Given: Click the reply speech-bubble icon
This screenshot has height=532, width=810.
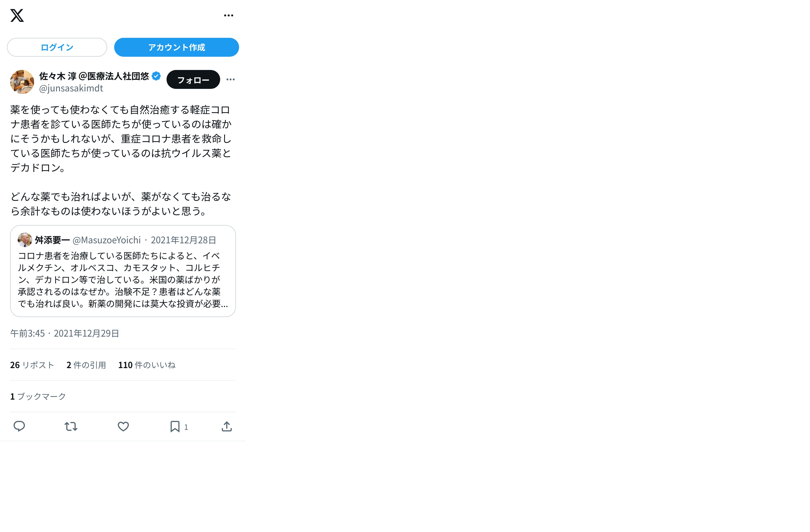Looking at the screenshot, I should pyautogui.click(x=19, y=426).
